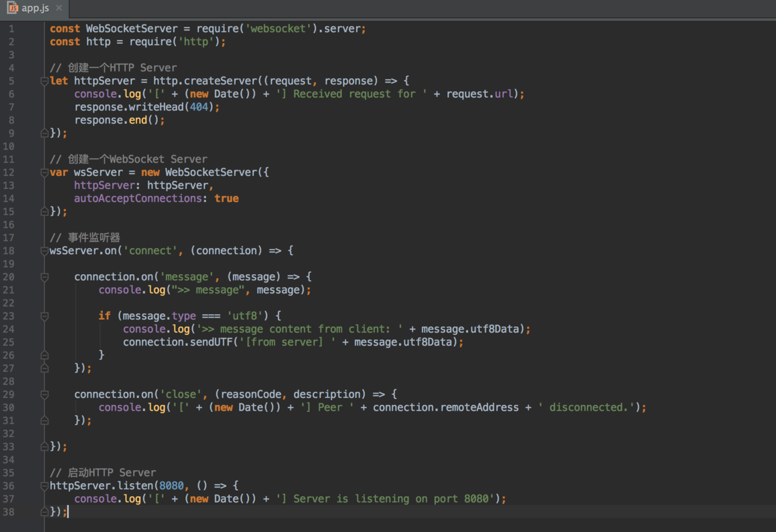
Task: Collapse the wsServer.on connect block at line 18
Action: [44, 251]
